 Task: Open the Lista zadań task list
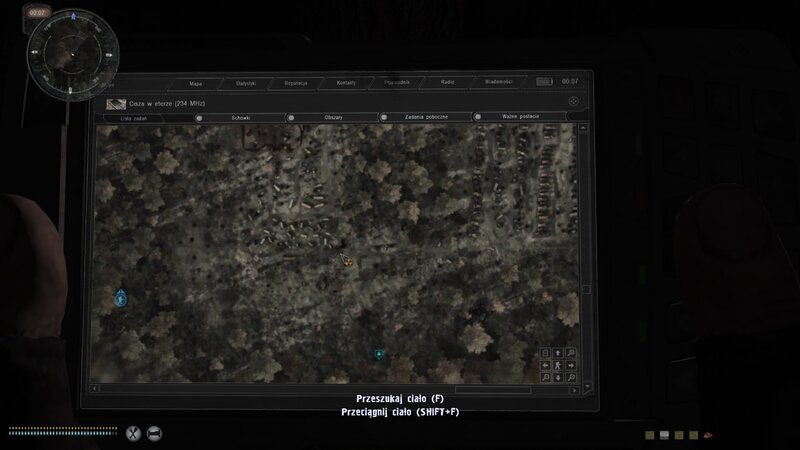pyautogui.click(x=120, y=117)
